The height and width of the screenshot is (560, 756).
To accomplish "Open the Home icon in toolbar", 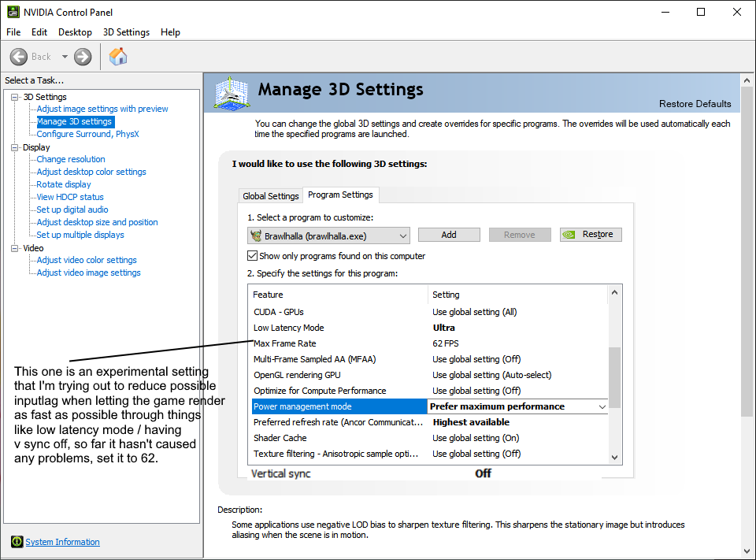I will [x=118, y=57].
